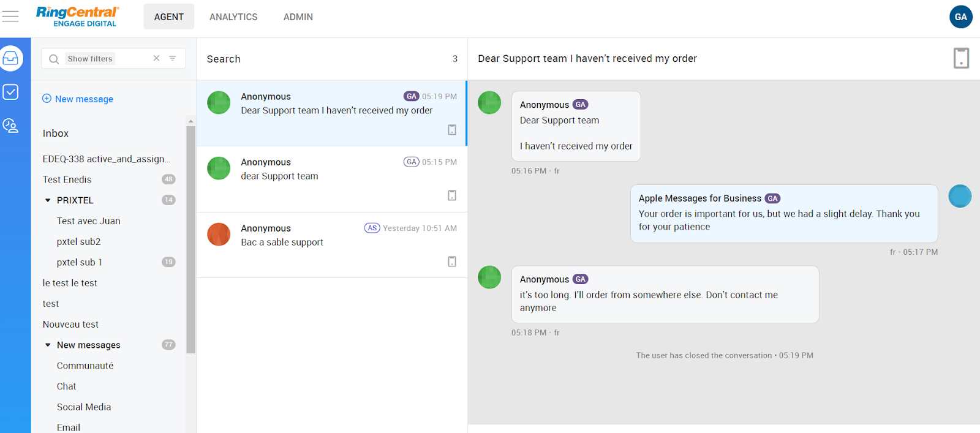Viewport: 980px width, 433px height.
Task: Click the 'it's too long' message bubble
Action: click(665, 295)
